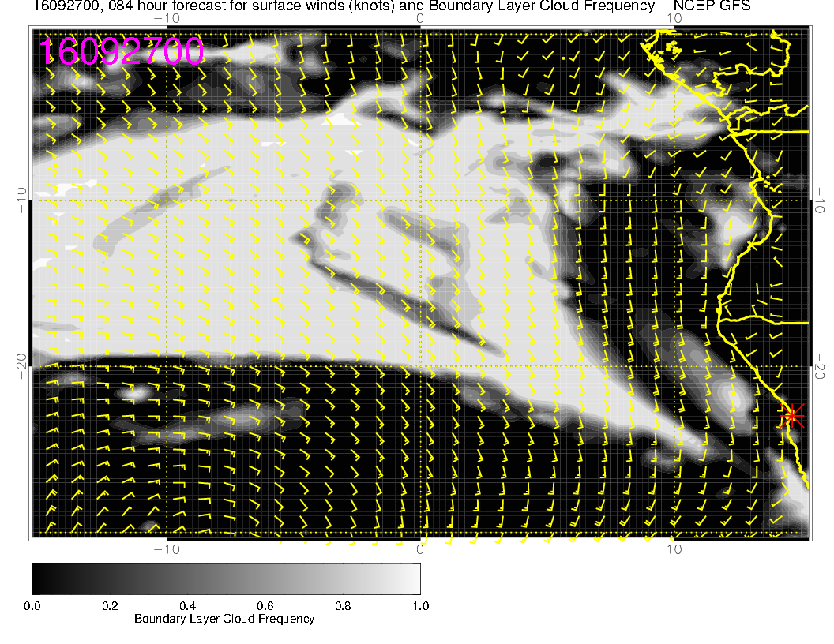Select the white end of the colorbar
This screenshot has height=644, width=834.
click(x=415, y=578)
